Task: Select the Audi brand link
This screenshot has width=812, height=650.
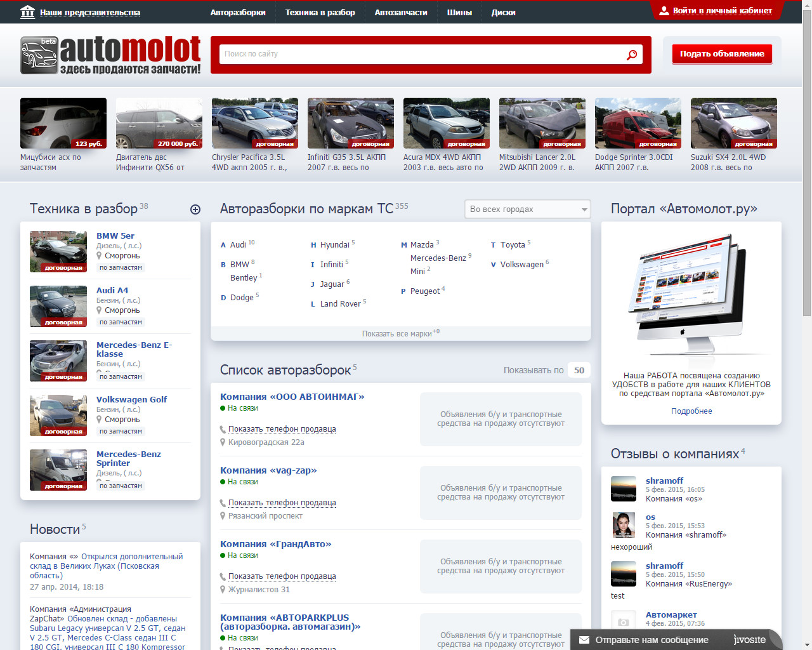Action: coord(238,245)
